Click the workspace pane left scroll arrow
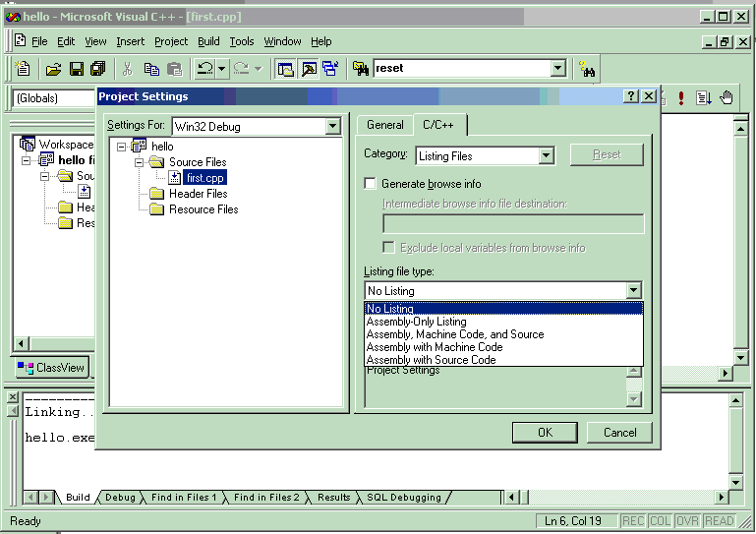Screen dimensions: 756x534 point(21,344)
